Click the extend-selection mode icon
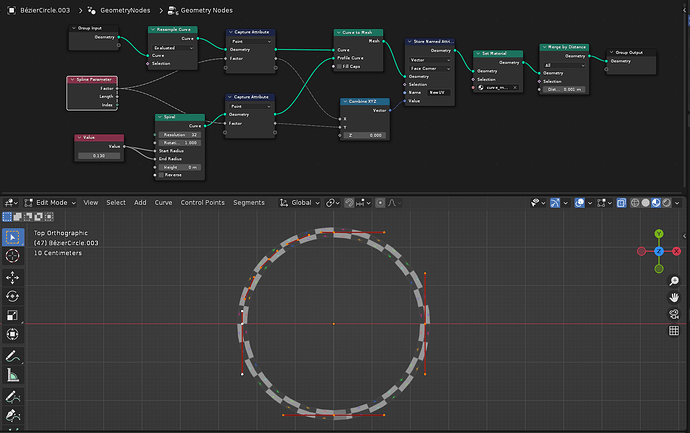 pyautogui.click(x=17, y=216)
